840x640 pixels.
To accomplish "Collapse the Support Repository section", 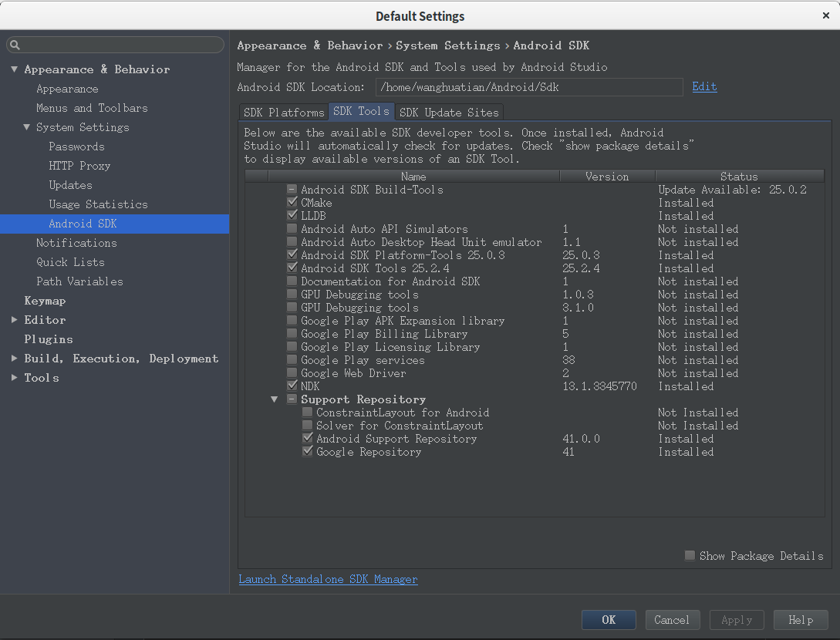I will [x=274, y=399].
